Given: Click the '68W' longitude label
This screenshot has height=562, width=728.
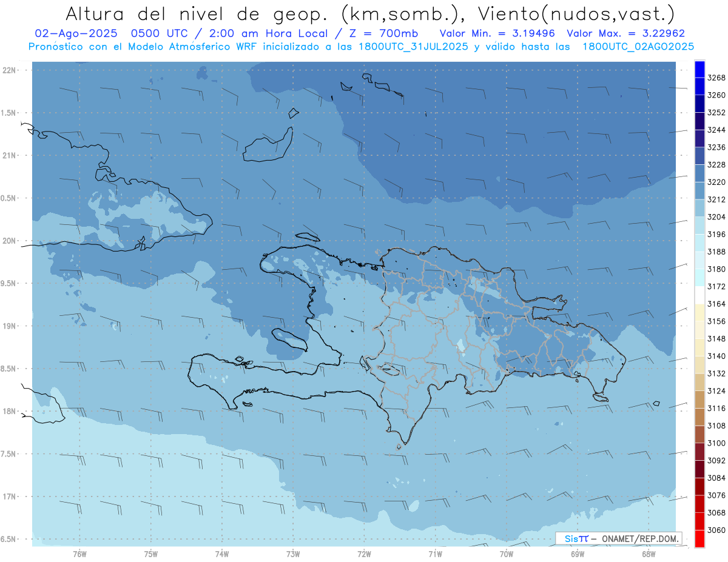Looking at the screenshot, I should (649, 554).
